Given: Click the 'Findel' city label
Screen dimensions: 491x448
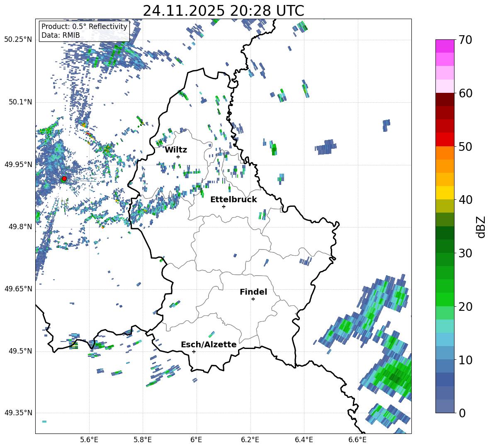Looking at the screenshot, I should point(253,292).
